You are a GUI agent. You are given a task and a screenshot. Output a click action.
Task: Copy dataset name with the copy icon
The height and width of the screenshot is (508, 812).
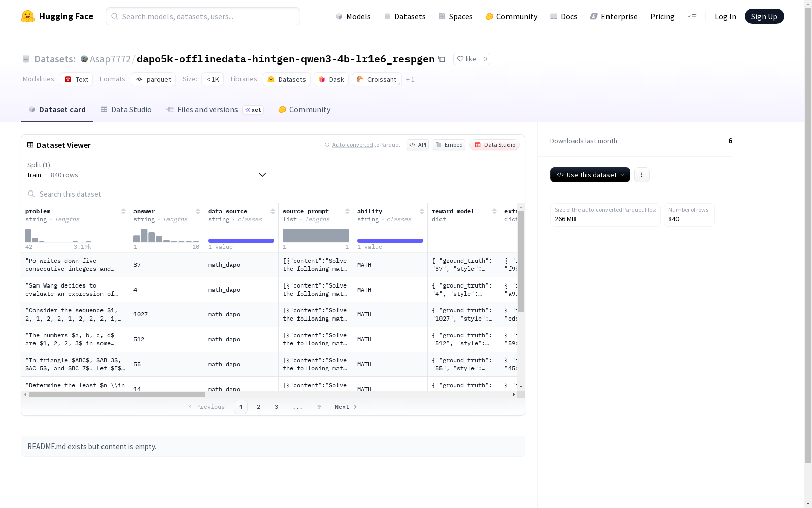click(442, 59)
